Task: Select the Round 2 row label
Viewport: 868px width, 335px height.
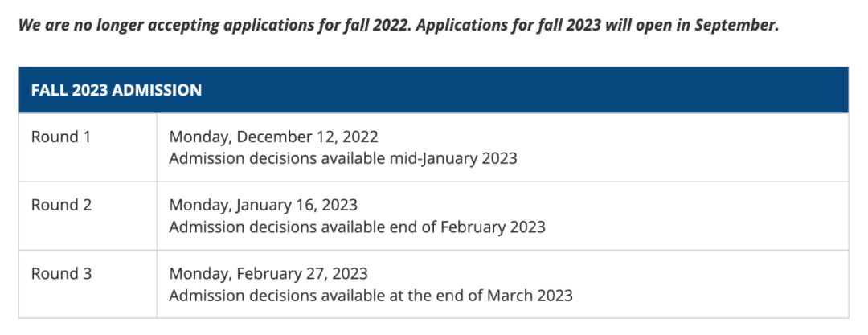Action: [61, 205]
